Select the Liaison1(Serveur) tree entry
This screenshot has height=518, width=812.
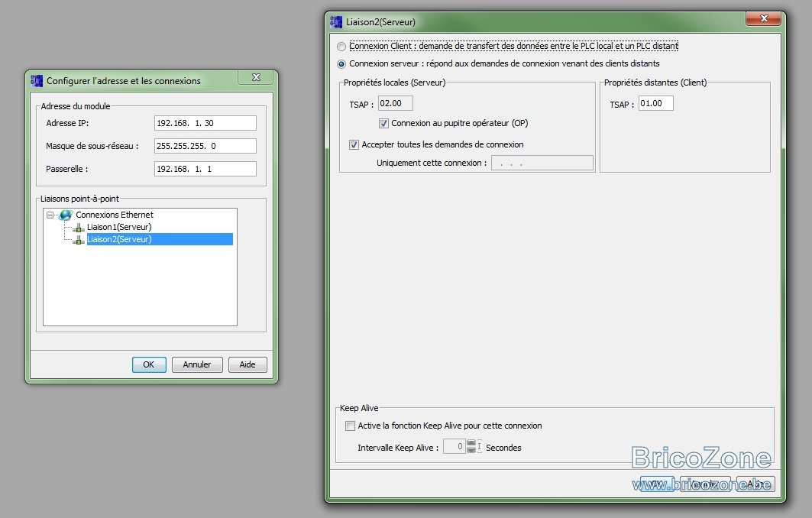[119, 227]
